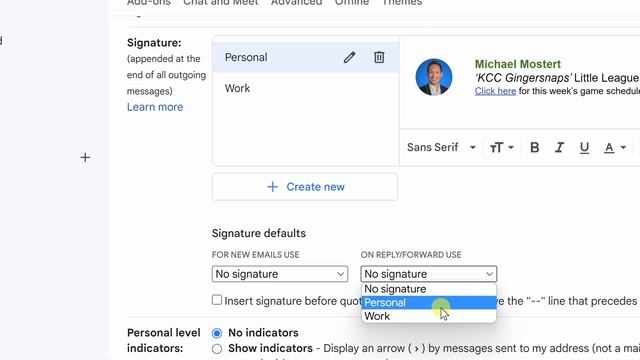Open the text size menu

point(502,147)
